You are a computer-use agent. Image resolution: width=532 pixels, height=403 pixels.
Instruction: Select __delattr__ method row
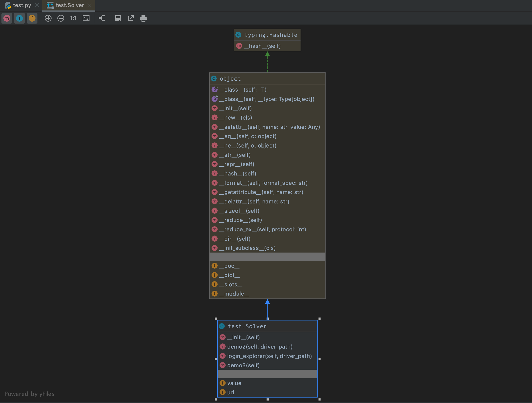[267, 201]
